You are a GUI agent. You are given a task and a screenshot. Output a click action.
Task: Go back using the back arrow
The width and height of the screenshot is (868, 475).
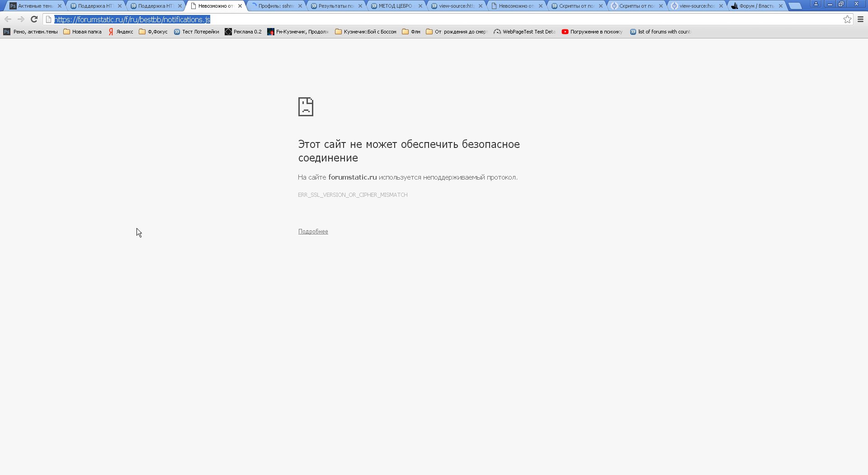coord(8,19)
